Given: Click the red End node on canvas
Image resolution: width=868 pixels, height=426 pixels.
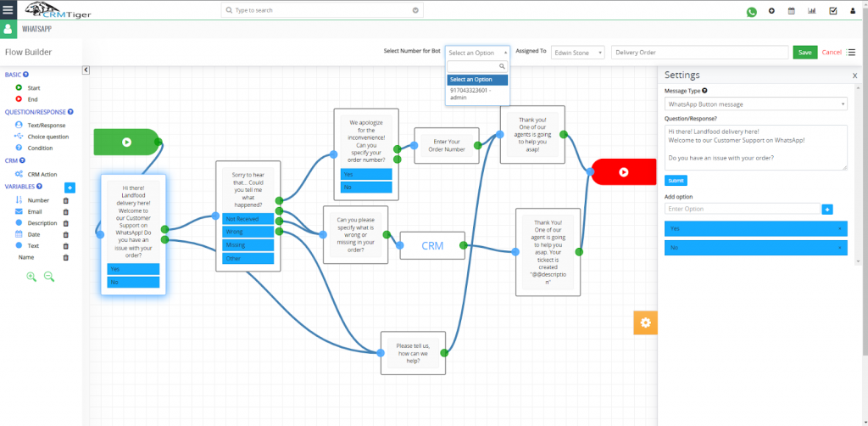Looking at the screenshot, I should (x=624, y=171).
